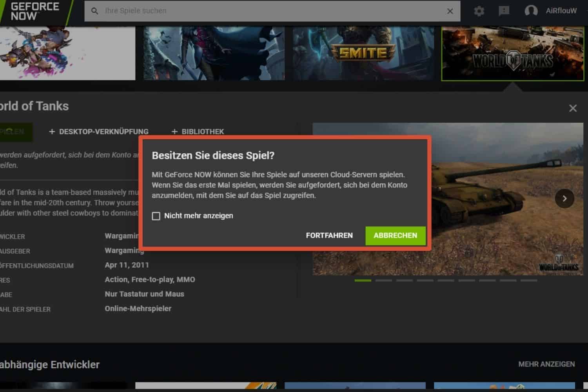This screenshot has width=588, height=392.
Task: Add a DESKTOP-VERKNÜPFUNG shortcut
Action: [98, 132]
